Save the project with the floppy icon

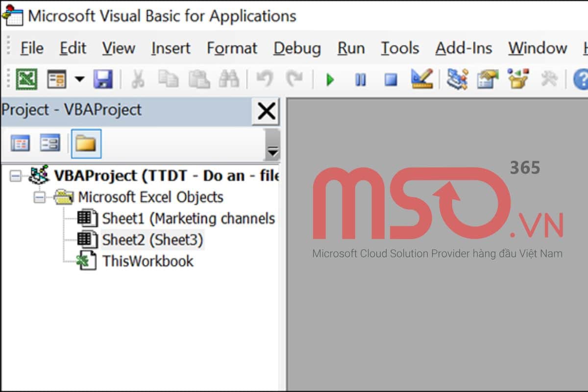[x=103, y=79]
